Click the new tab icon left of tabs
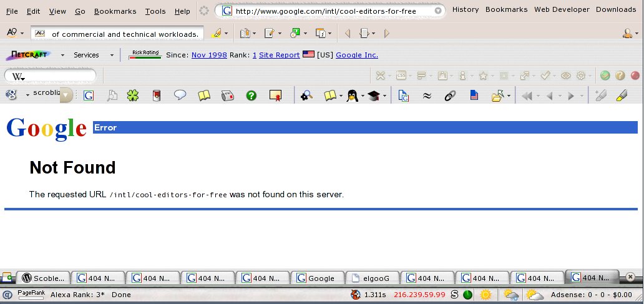Screen dimensions: 644x304 [7, 278]
